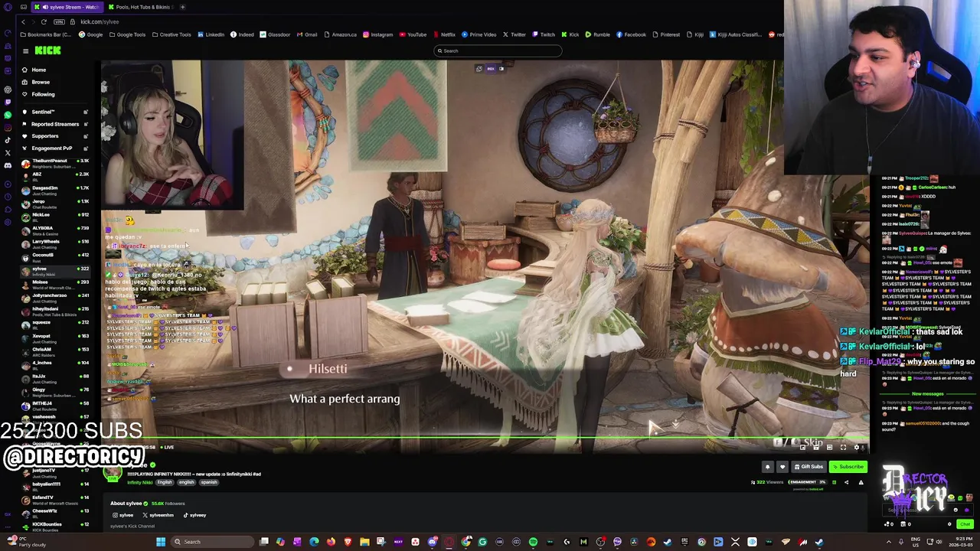Open the YouTube bookmark
980x551 pixels.
(413, 34)
